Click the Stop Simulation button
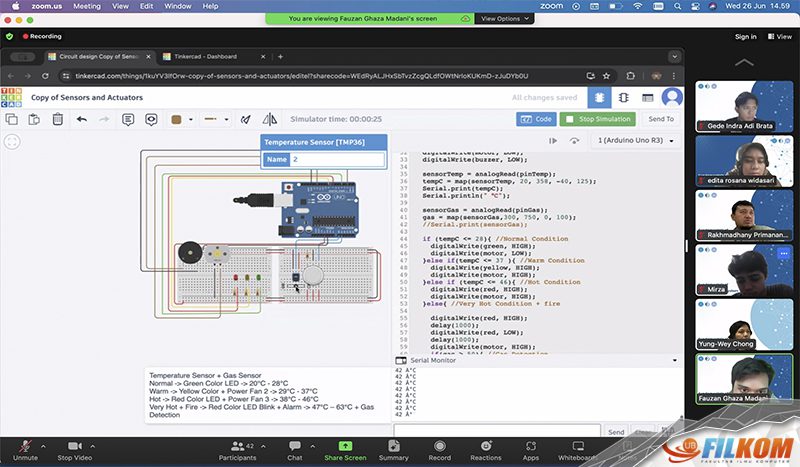This screenshot has height=467, width=800. [x=597, y=119]
